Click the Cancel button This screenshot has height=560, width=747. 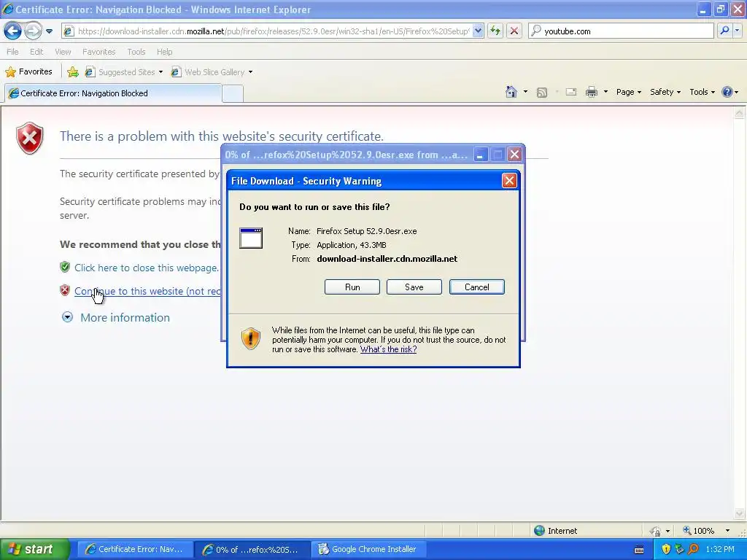[x=477, y=287]
